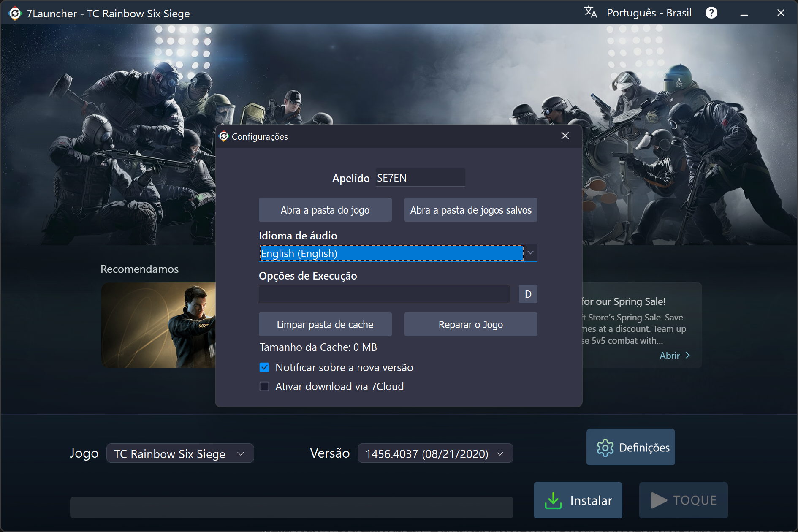The image size is (798, 532).
Task: Click the 'Idioma de áudio' label
Action: click(298, 236)
